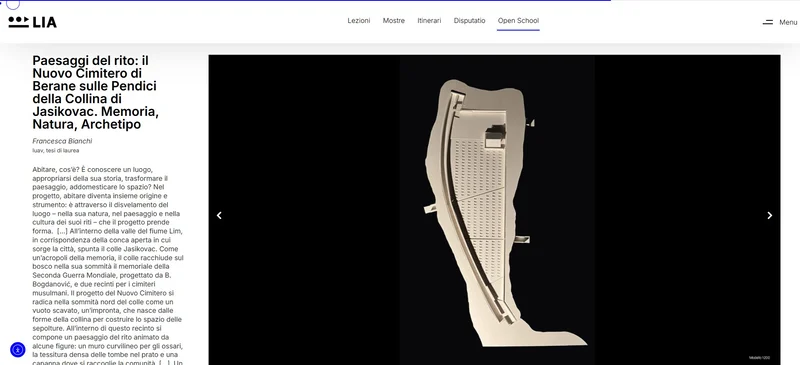Click the Menu label in header
The image size is (800, 365).
click(x=788, y=22)
